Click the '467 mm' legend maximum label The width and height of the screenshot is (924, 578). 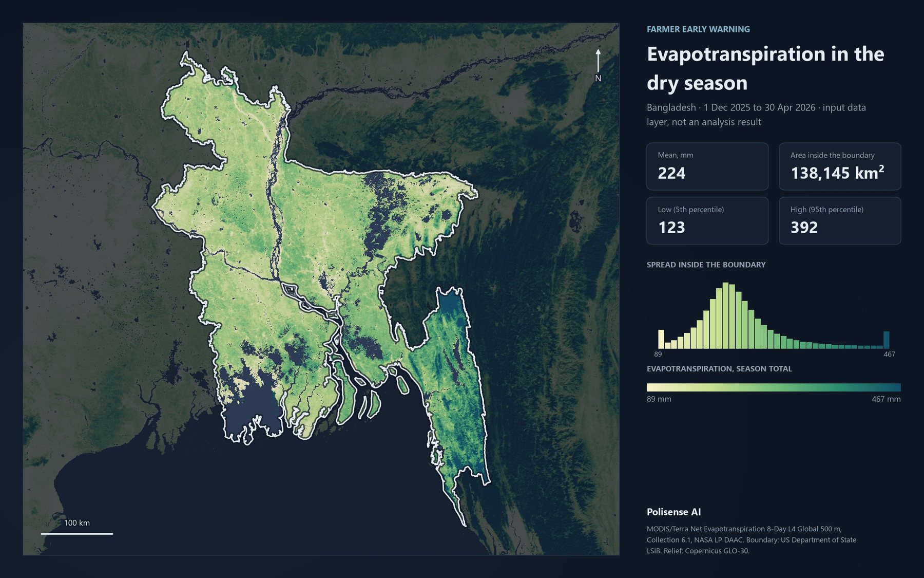pyautogui.click(x=886, y=399)
